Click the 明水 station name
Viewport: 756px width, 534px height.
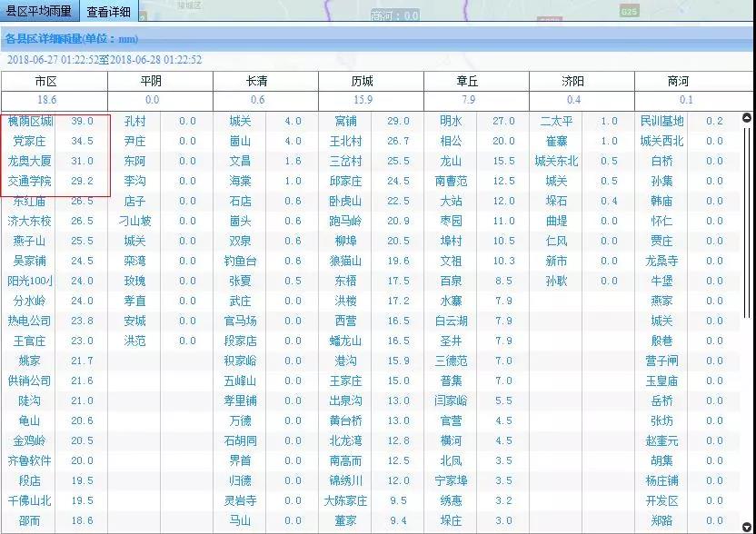point(451,121)
